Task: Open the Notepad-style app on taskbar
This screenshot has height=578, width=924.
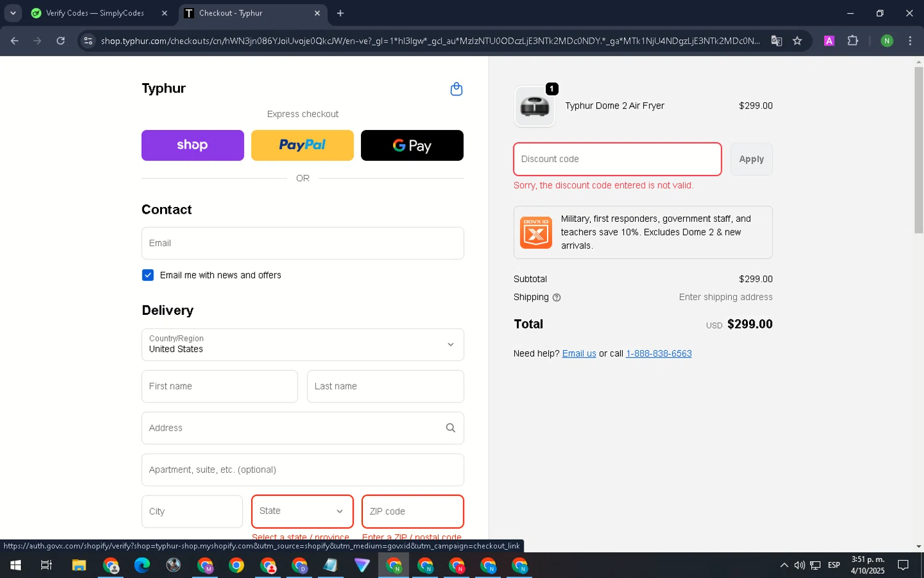Action: click(x=330, y=565)
